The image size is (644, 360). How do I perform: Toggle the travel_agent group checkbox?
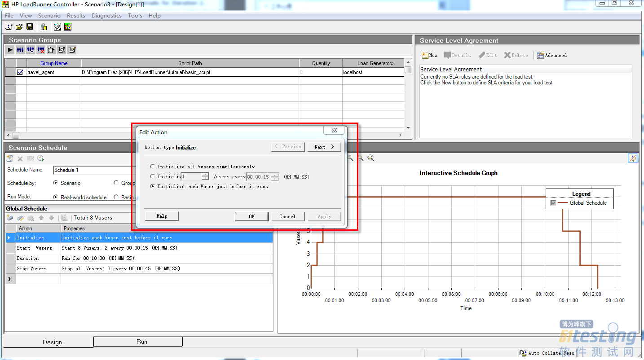(20, 72)
